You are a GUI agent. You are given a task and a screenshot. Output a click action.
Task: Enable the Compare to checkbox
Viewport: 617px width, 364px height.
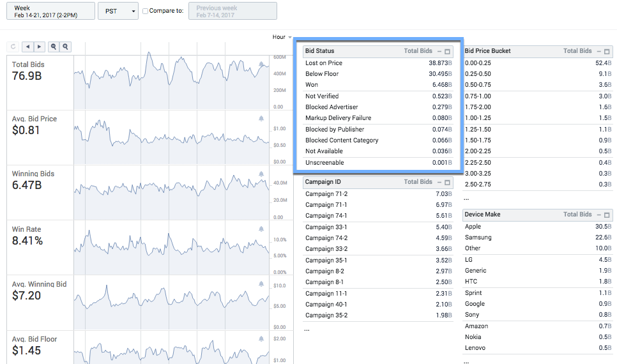click(146, 11)
